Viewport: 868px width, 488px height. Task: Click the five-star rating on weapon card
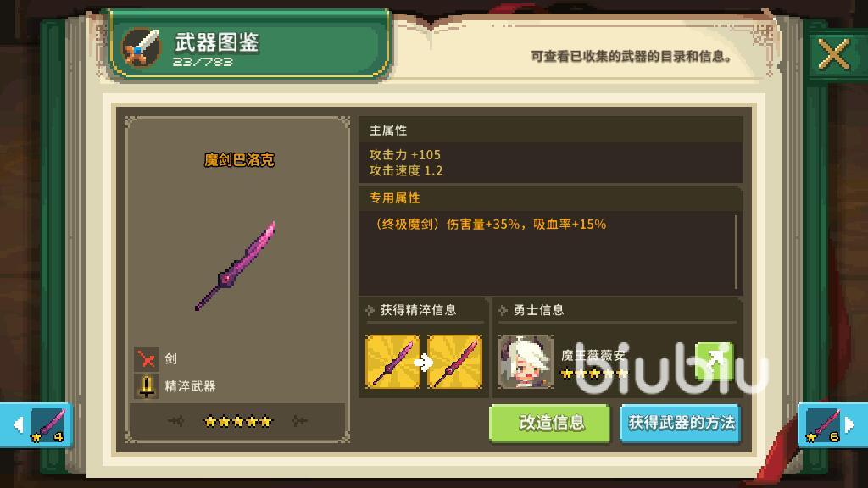pyautogui.click(x=238, y=422)
